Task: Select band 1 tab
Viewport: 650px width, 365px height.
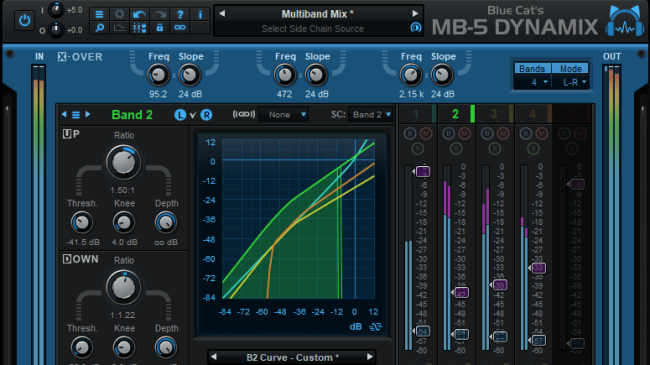Action: point(417,114)
